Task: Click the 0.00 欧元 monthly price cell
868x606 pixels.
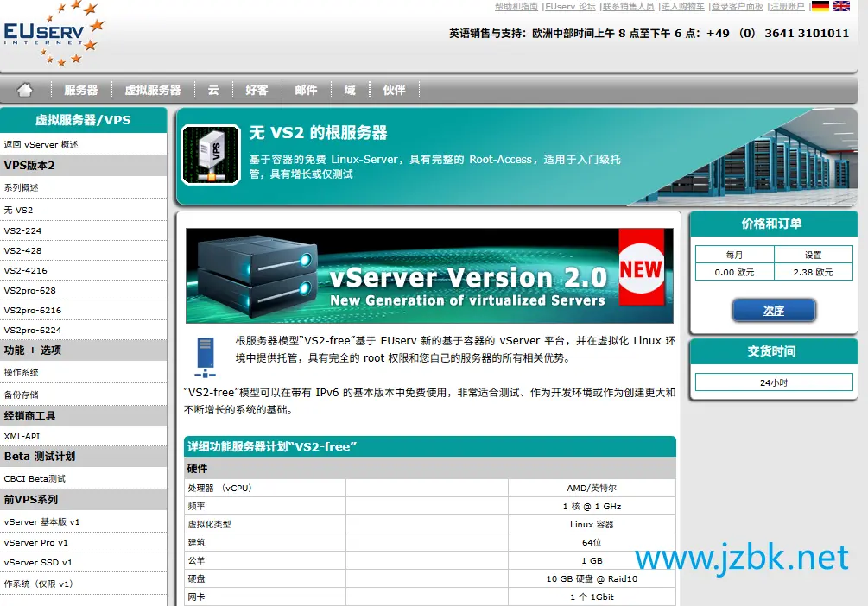Action: (x=735, y=272)
